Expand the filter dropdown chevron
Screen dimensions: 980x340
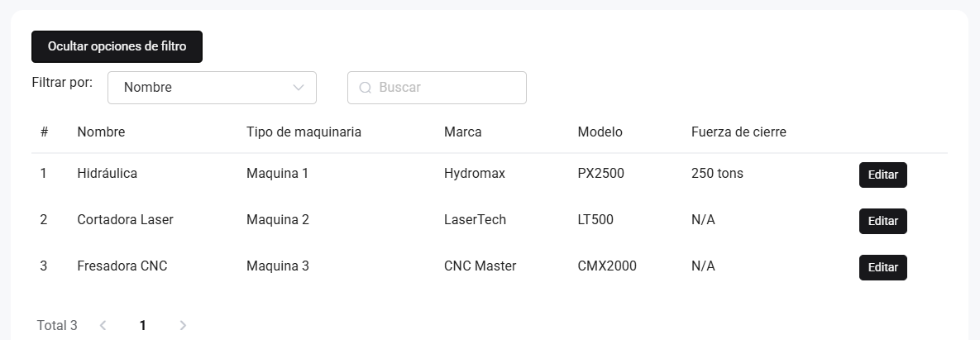[299, 88]
